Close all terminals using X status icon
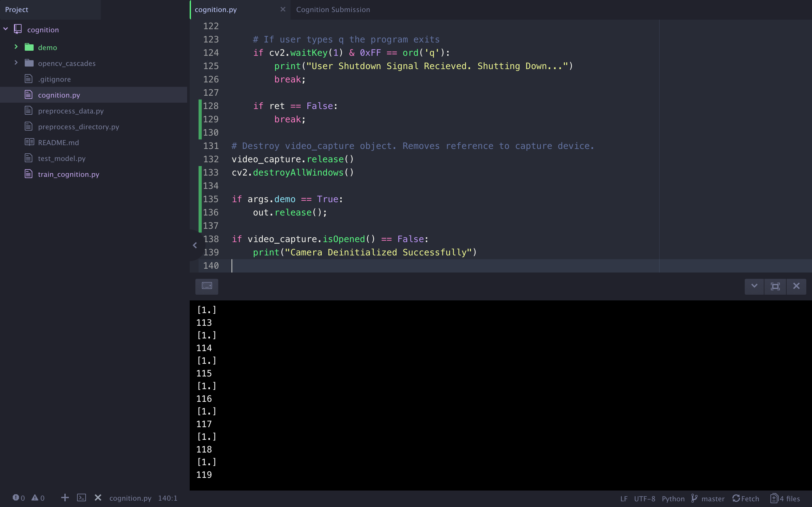 pos(98,497)
